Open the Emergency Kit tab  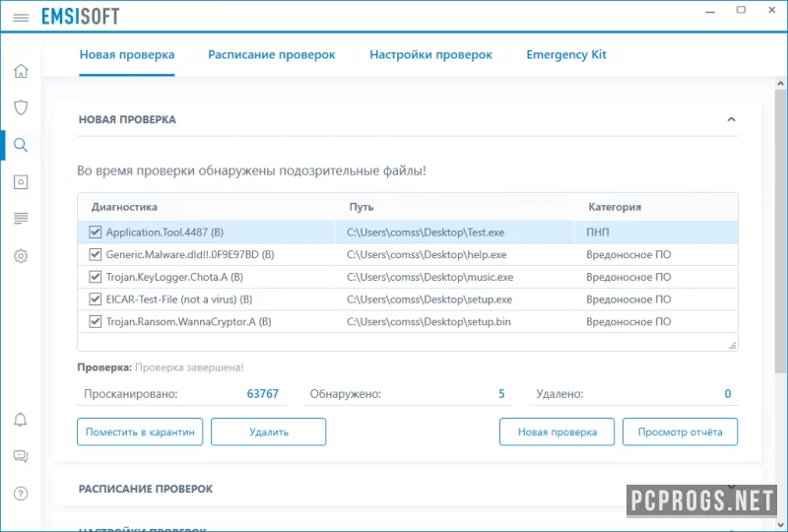pyautogui.click(x=566, y=54)
